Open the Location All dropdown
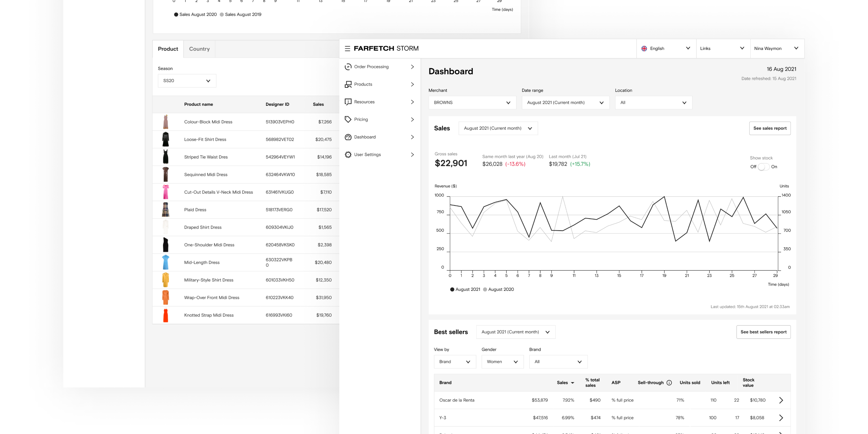This screenshot has width=868, height=434. click(653, 102)
